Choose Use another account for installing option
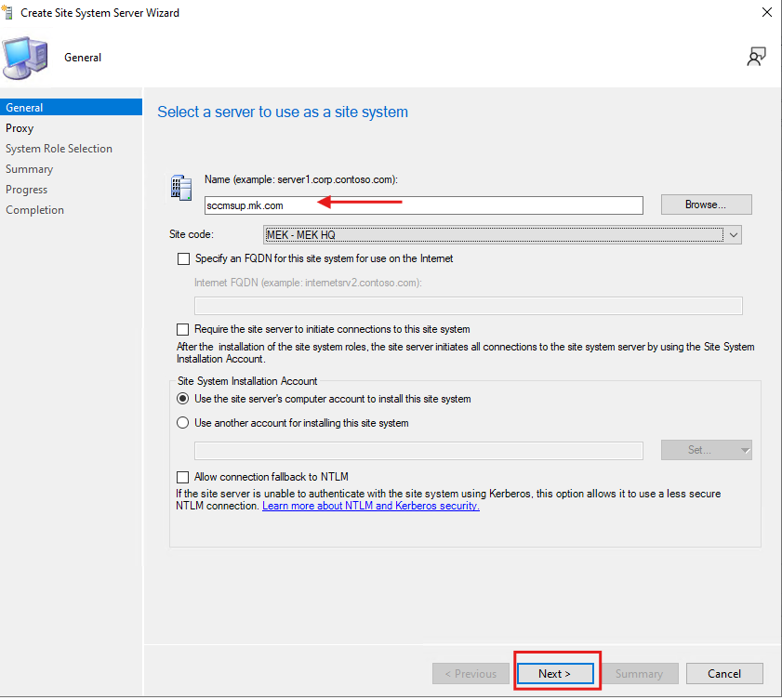This screenshot has width=782, height=700. [183, 423]
